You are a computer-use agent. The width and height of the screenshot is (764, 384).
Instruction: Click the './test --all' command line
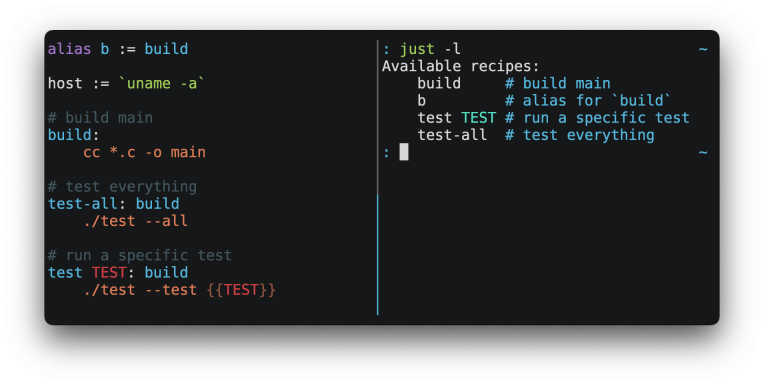pyautogui.click(x=135, y=221)
